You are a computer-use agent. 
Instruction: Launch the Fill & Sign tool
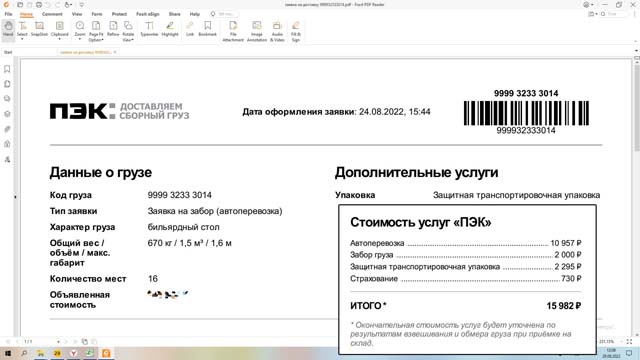[x=296, y=31]
